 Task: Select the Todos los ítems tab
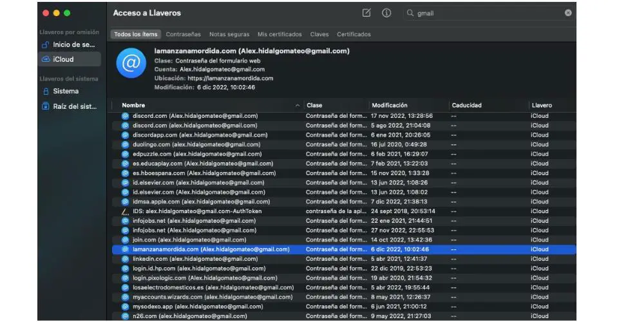tap(135, 34)
